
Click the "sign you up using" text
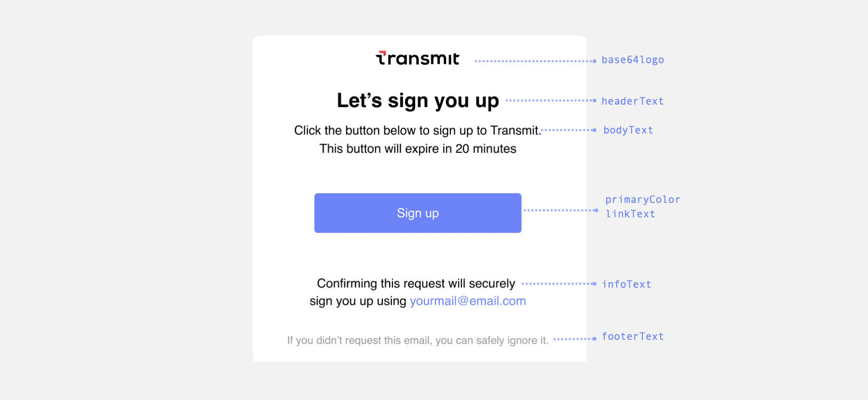(x=358, y=301)
